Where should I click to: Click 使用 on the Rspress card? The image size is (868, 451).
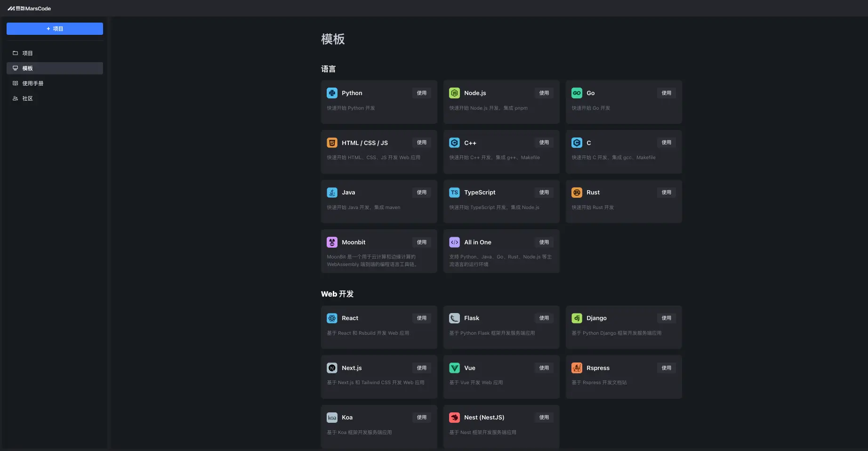667,368
